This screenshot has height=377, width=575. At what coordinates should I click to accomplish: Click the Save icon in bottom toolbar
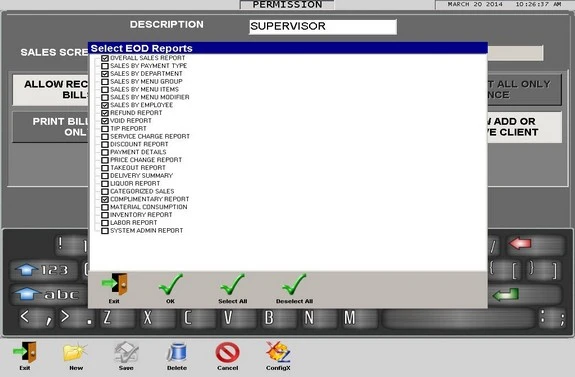(126, 353)
